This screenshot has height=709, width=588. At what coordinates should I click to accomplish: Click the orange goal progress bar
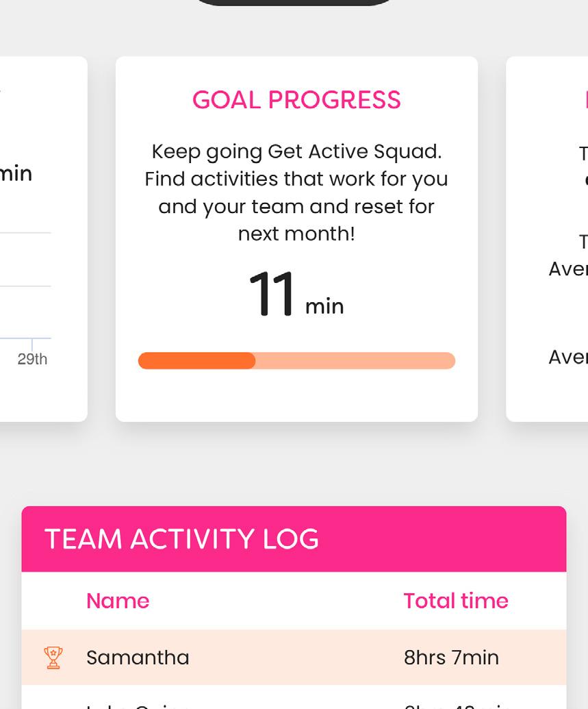point(296,361)
